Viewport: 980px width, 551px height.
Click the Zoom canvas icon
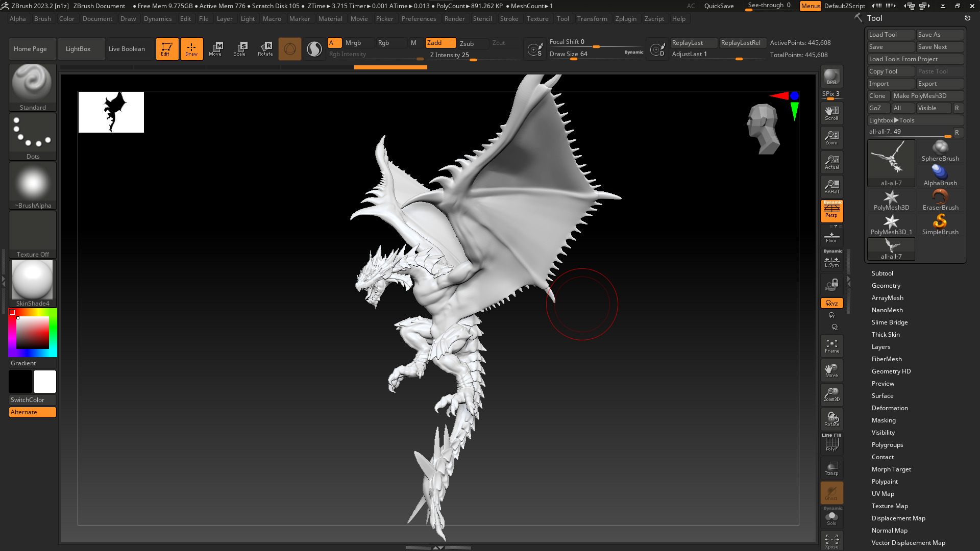coord(831,138)
